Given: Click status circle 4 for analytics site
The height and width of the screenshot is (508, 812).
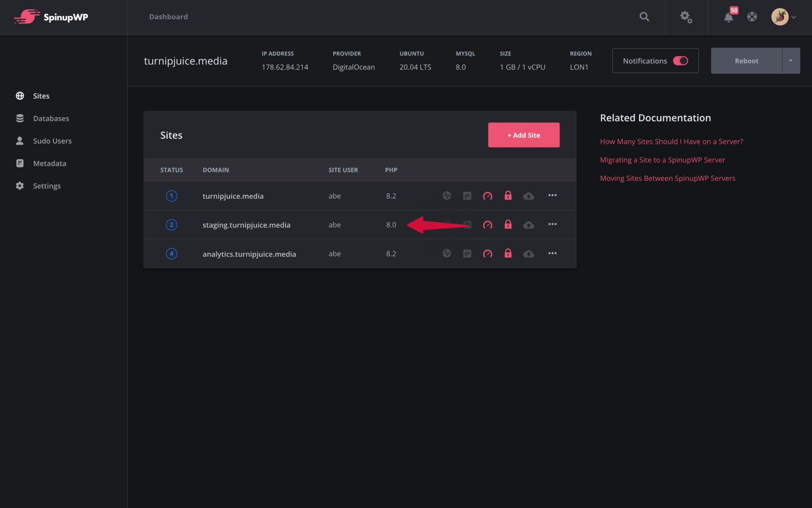Looking at the screenshot, I should 171,254.
